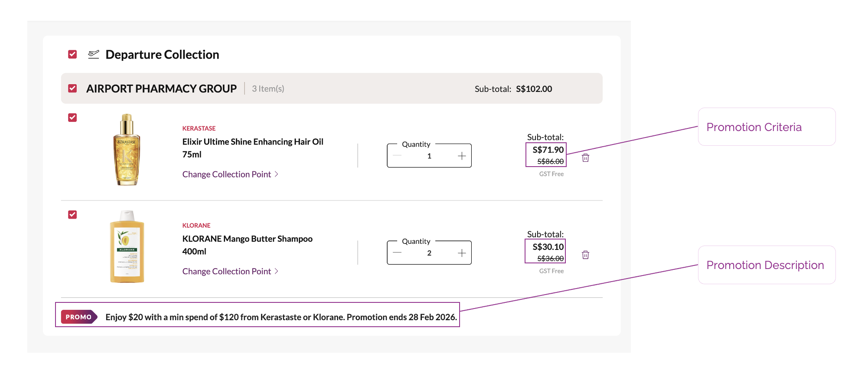
Task: Open the KERASTASE brand link
Action: 199,128
